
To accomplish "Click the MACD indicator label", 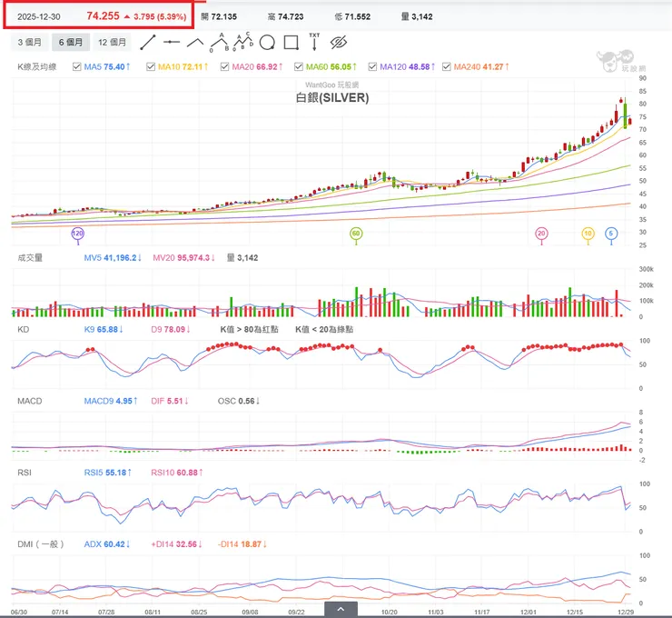I will (x=30, y=401).
